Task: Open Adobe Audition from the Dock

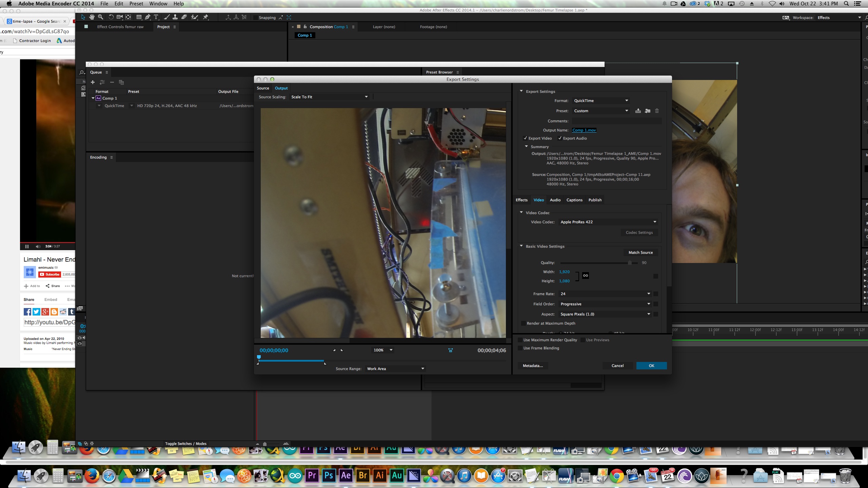Action: [x=397, y=475]
